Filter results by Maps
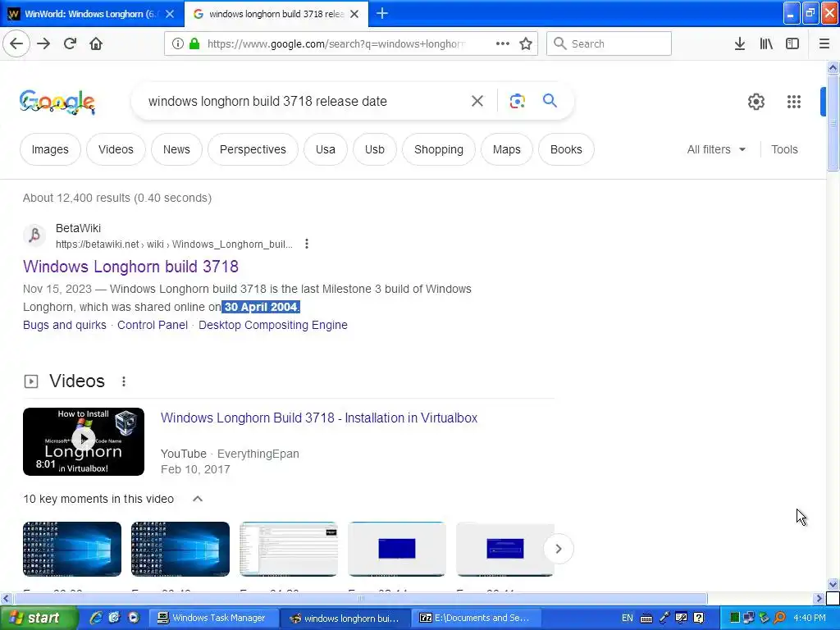Image resolution: width=840 pixels, height=630 pixels. (507, 149)
